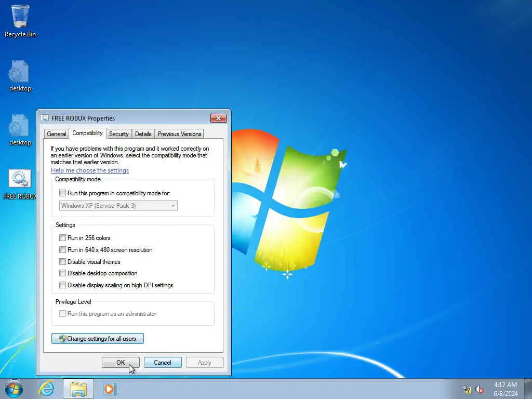Launch Internet Explorer from the taskbar
Image resolution: width=532 pixels, height=399 pixels.
[x=46, y=389]
